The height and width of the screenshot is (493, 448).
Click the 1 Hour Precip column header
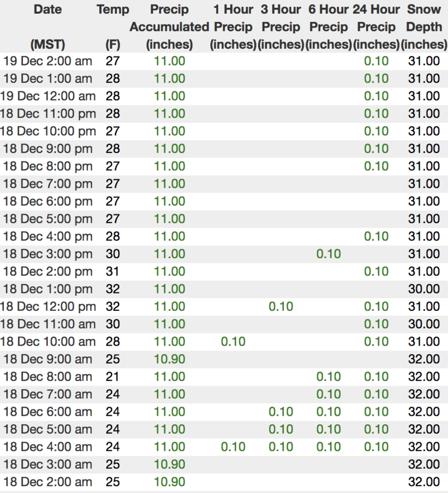click(233, 26)
